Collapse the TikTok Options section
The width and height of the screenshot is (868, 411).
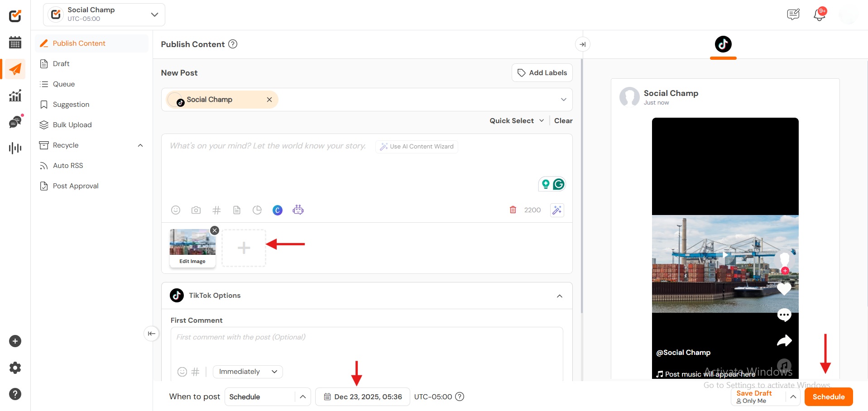pos(560,296)
